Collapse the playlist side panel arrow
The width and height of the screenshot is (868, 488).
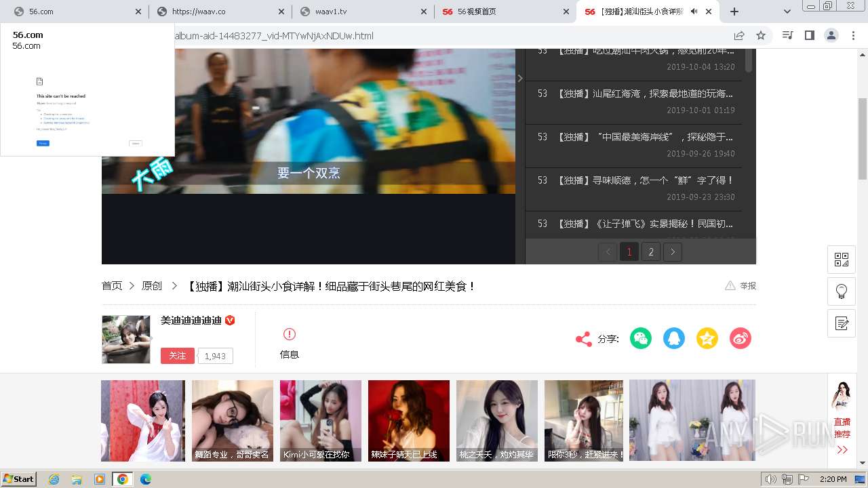coord(520,79)
